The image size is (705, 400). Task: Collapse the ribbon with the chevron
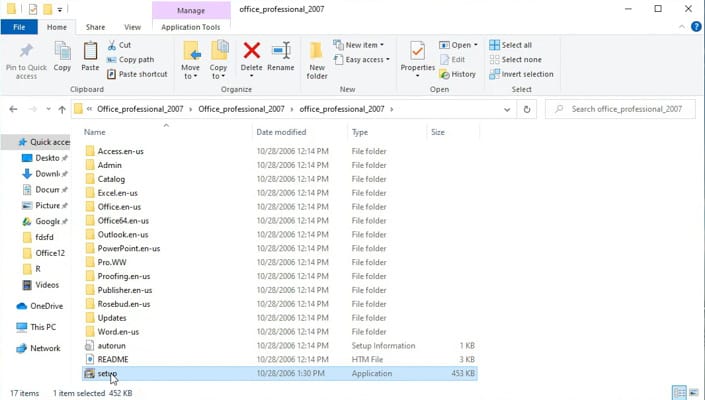(x=682, y=27)
